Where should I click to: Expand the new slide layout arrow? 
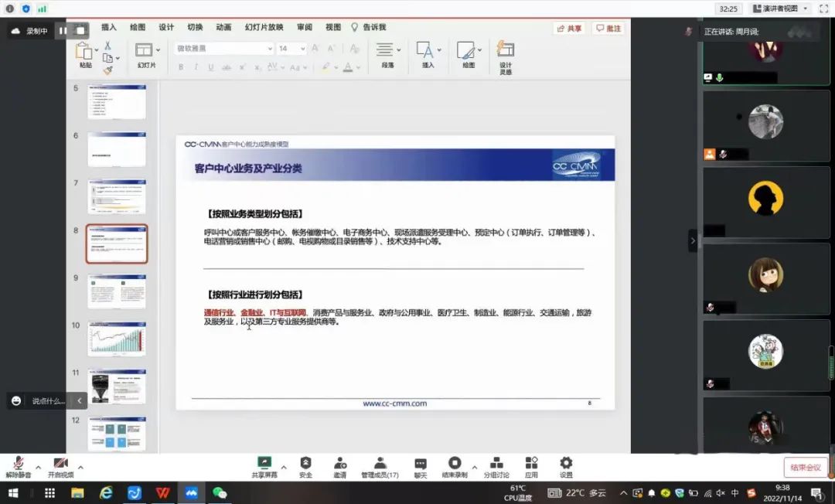click(x=158, y=50)
